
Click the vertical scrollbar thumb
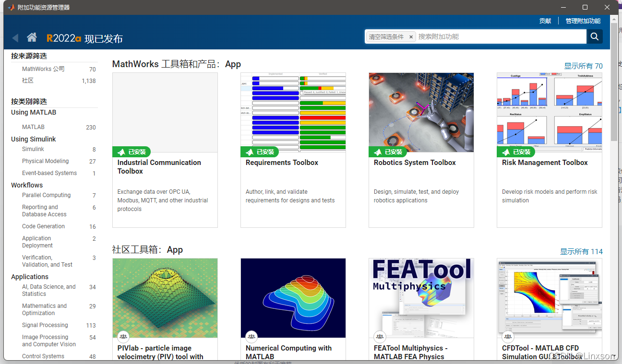coord(614,82)
